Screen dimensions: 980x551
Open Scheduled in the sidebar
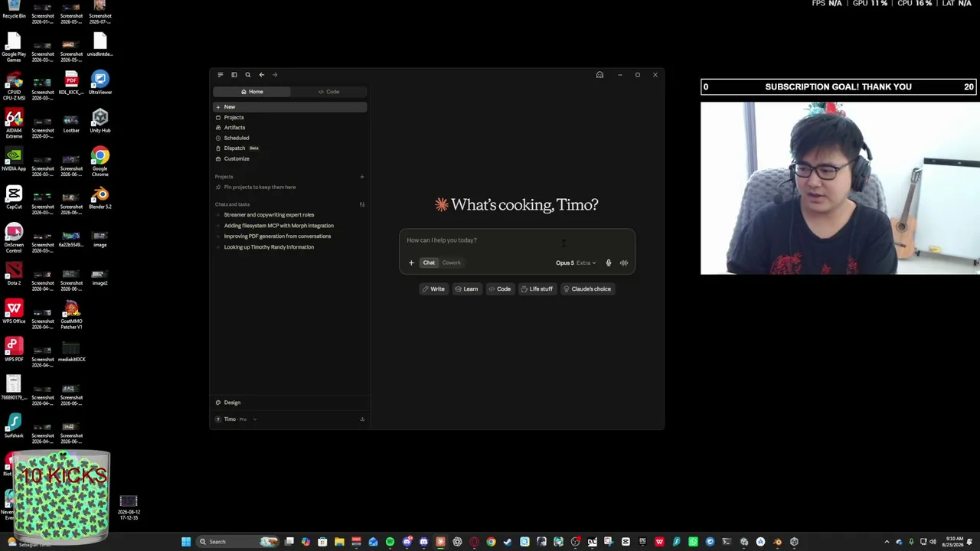click(x=290, y=138)
